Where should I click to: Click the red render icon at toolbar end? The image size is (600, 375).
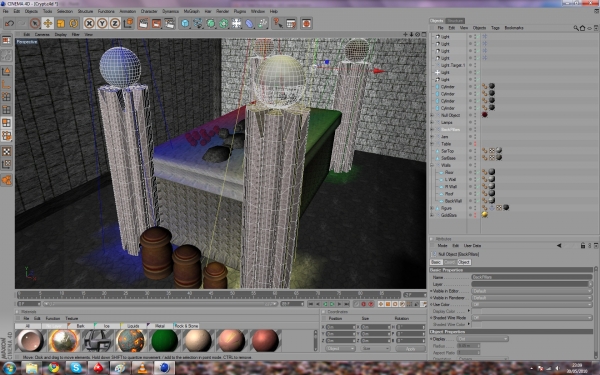point(306,23)
